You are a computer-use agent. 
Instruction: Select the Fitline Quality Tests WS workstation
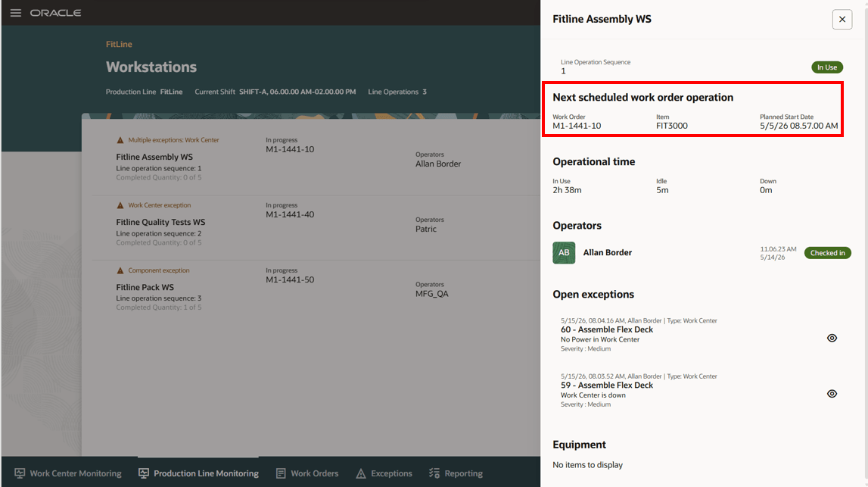[x=316, y=228]
